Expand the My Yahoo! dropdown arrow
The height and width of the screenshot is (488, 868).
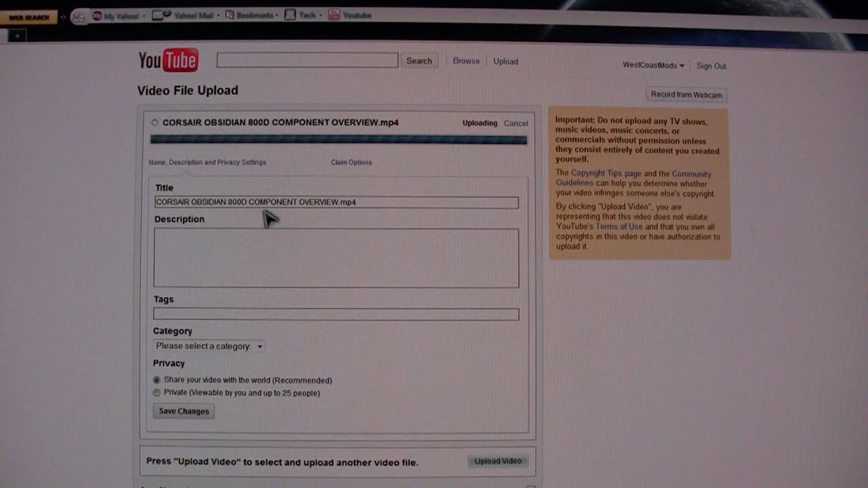click(x=144, y=16)
